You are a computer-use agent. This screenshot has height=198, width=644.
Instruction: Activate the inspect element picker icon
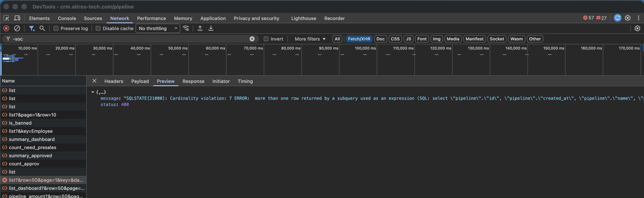[x=6, y=18]
